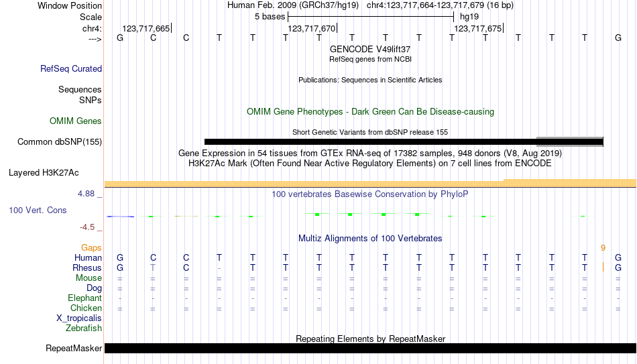This screenshot has width=637, height=364.
Task: Open the OMIM Genes track label
Action: (76, 121)
